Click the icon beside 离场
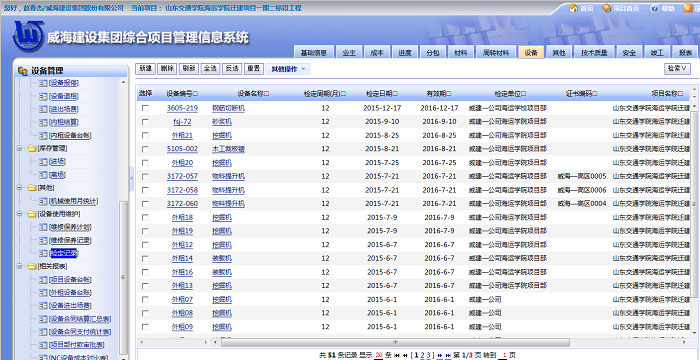Screen dimensions: 700x360 (43, 175)
